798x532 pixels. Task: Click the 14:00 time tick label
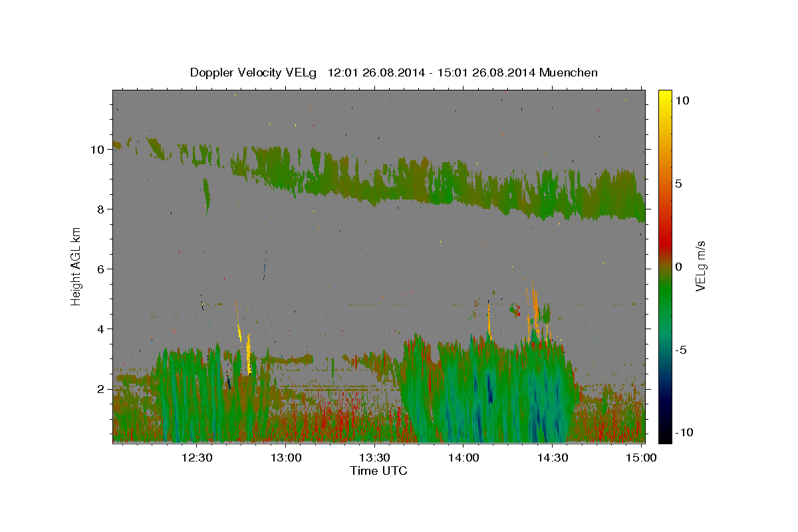[464, 458]
